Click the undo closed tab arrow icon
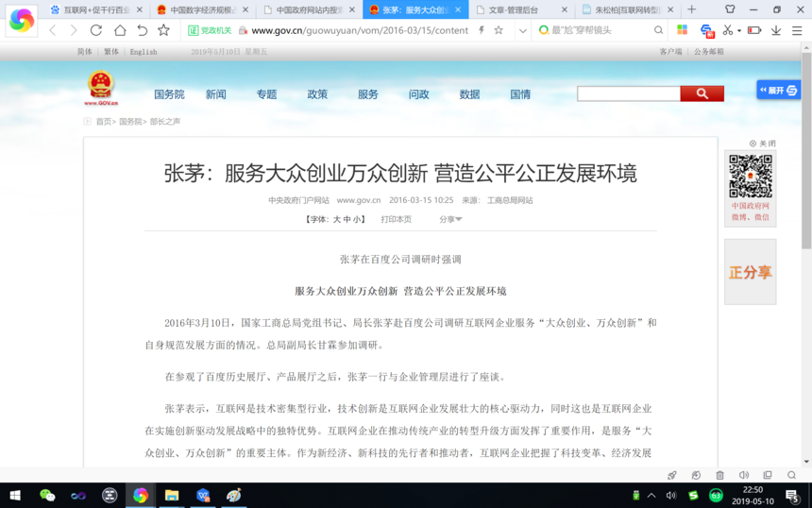Viewport: 812px width, 508px height. click(142, 30)
